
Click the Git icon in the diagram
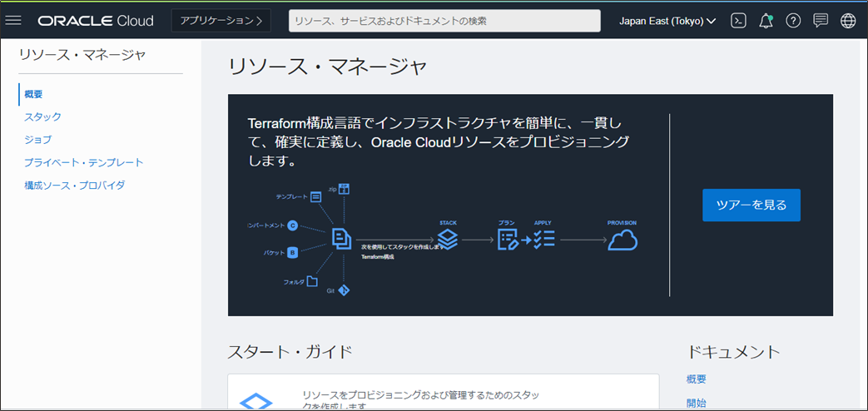[345, 290]
